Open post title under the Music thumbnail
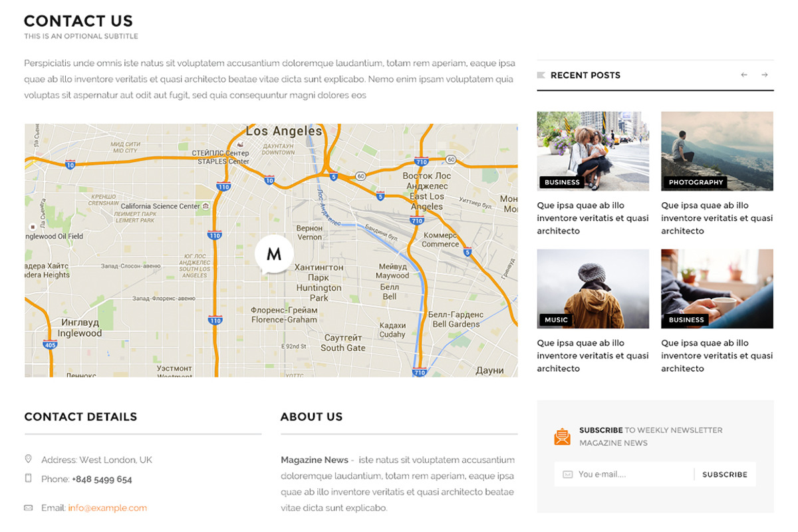Image resolution: width=798 pixels, height=532 pixels. tap(593, 356)
